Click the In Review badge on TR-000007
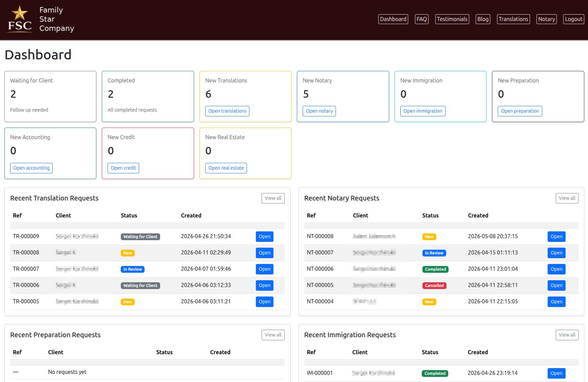 coord(133,269)
